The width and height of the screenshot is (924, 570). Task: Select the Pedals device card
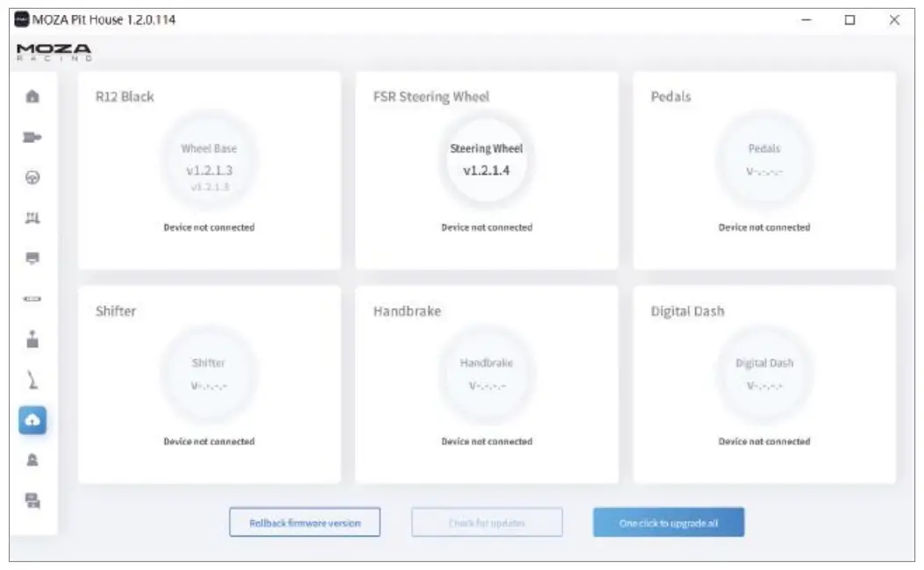coord(764,171)
